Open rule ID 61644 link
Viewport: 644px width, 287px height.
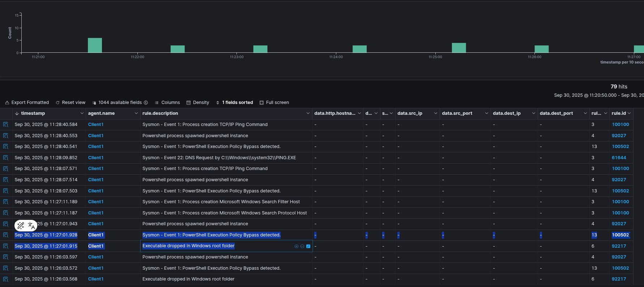[x=619, y=158]
